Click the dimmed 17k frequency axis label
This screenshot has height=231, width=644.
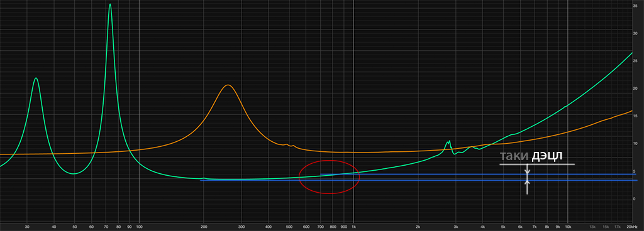pos(618,227)
